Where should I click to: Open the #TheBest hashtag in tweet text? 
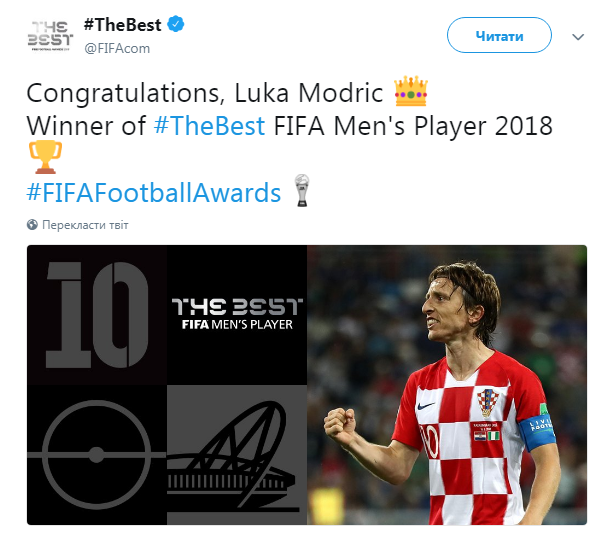(x=210, y=127)
